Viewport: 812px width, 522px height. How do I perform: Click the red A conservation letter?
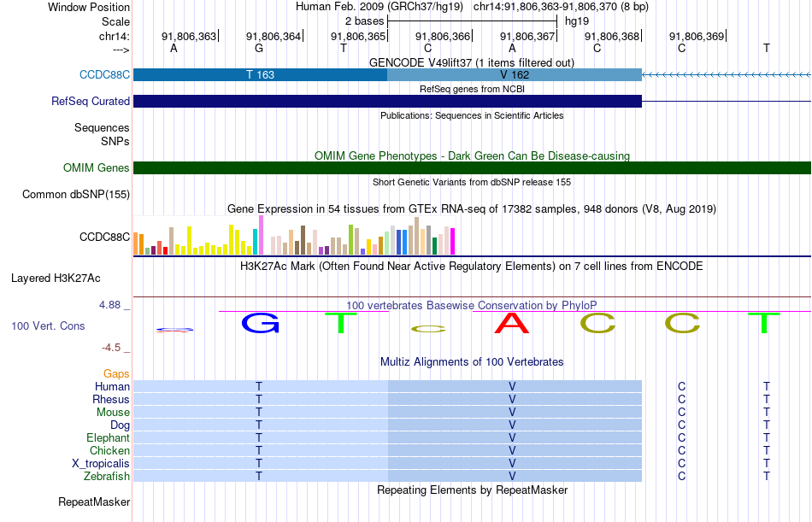[512, 323]
